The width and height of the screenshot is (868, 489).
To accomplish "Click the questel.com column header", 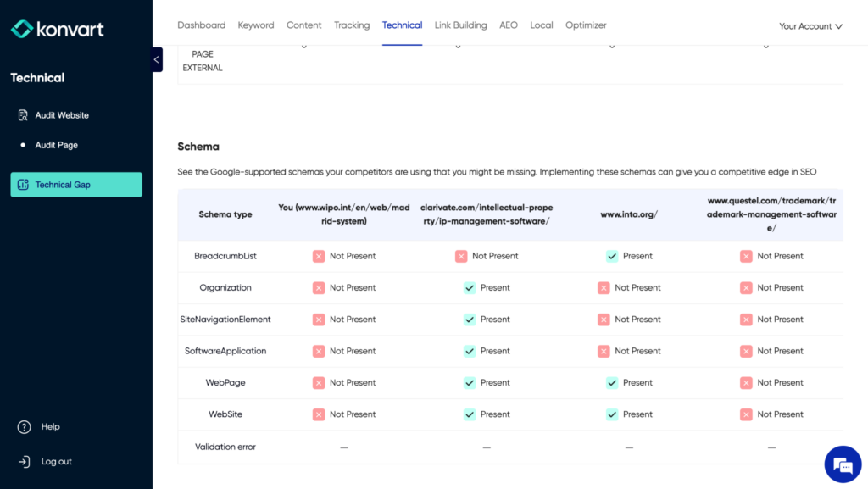I will click(x=771, y=214).
